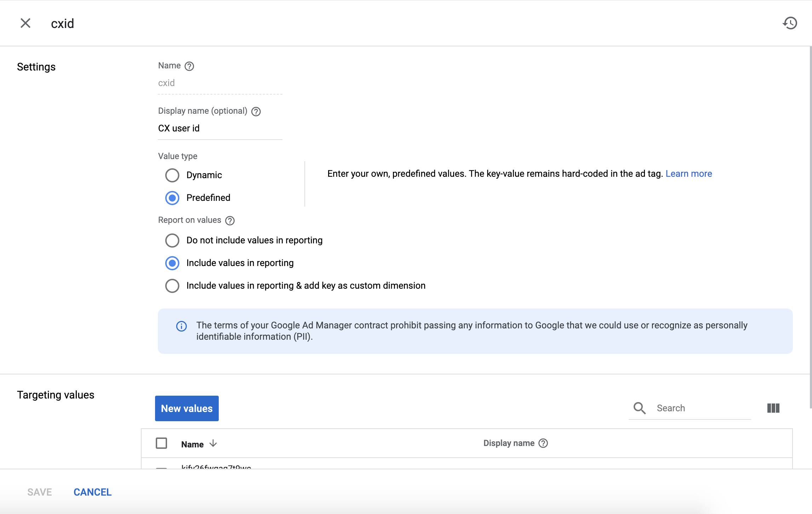The height and width of the screenshot is (514, 812).
Task: Click the Display name column help icon
Action: coord(543,443)
